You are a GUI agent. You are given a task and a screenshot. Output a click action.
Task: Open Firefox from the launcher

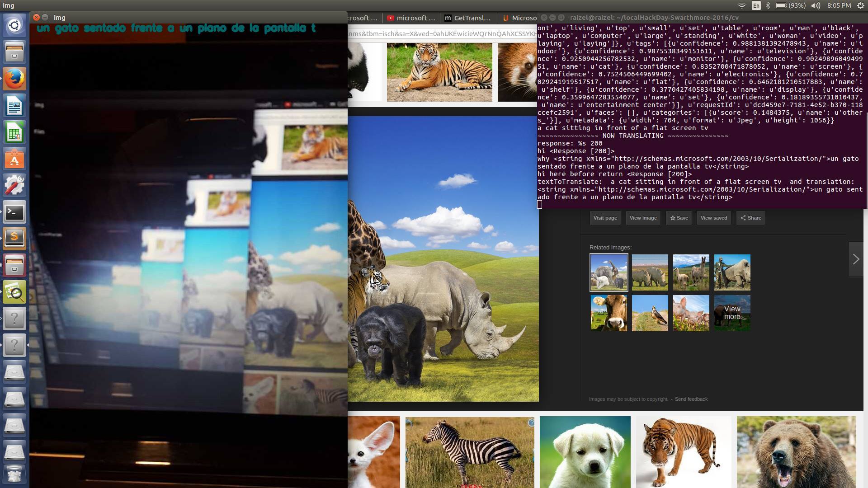(14, 79)
